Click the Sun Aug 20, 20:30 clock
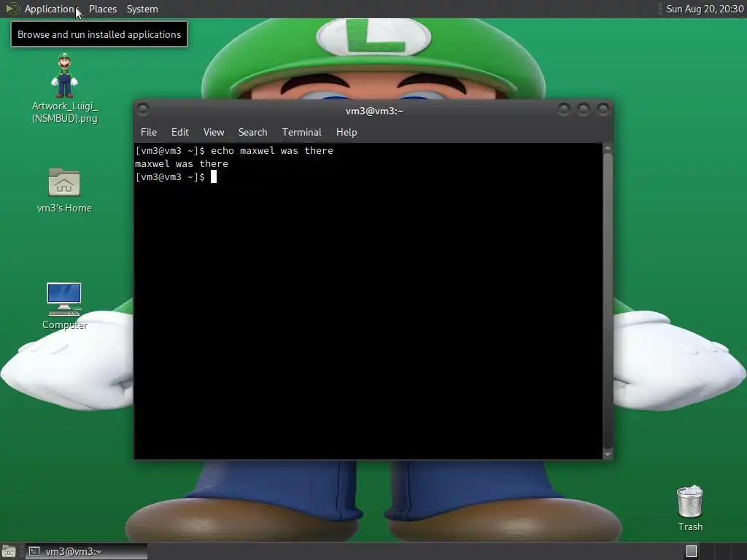This screenshot has height=560, width=747. point(705,9)
